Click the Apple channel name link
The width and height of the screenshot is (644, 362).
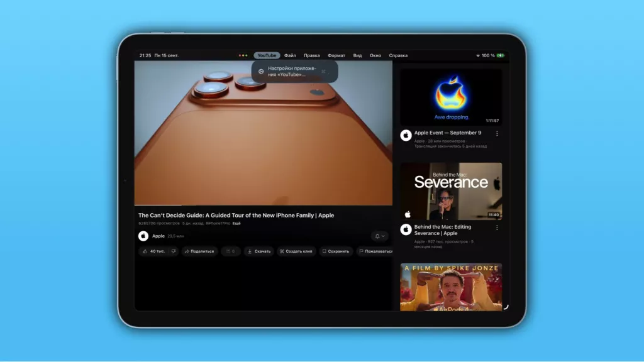point(158,236)
